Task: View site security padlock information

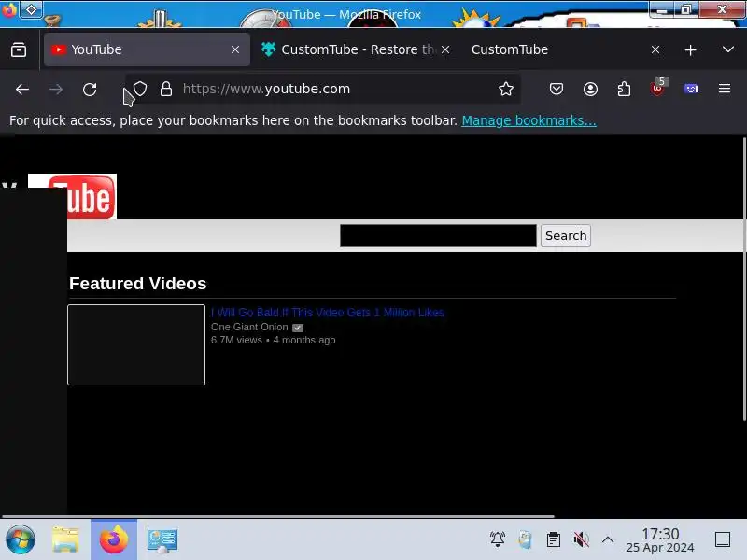Action: [x=166, y=89]
